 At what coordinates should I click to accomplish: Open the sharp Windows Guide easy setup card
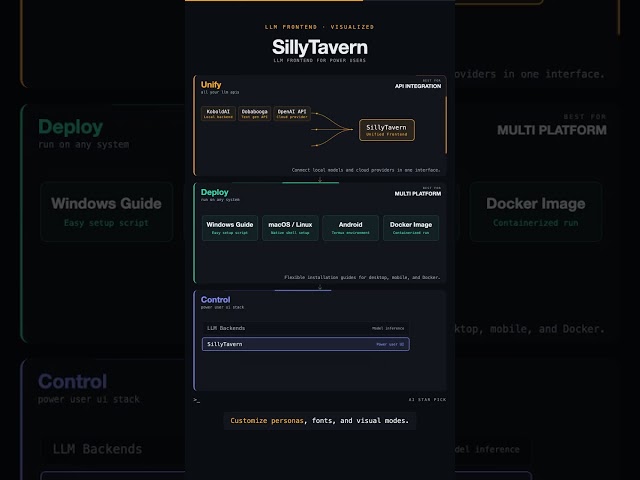(230, 228)
